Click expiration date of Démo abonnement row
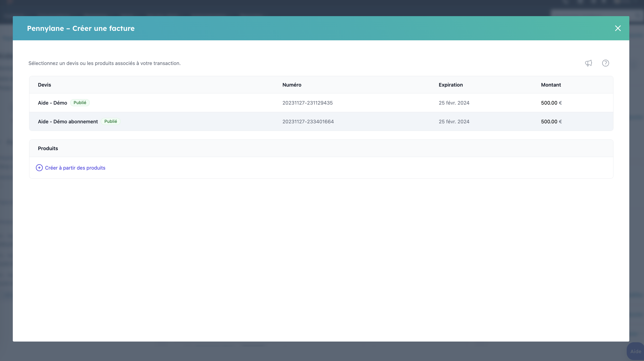The image size is (644, 361). pyautogui.click(x=454, y=122)
